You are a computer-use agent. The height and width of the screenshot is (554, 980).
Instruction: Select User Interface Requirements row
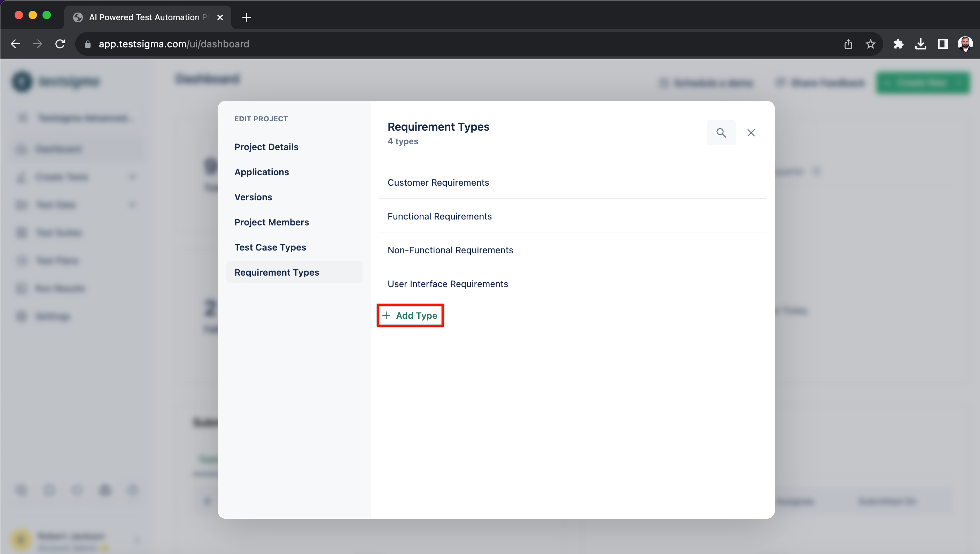(573, 284)
